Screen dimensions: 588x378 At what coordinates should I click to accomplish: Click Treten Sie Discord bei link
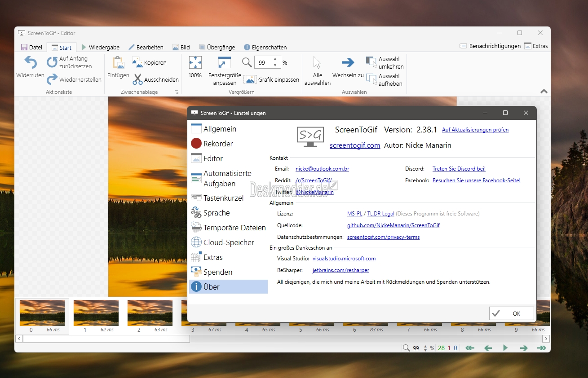point(459,169)
